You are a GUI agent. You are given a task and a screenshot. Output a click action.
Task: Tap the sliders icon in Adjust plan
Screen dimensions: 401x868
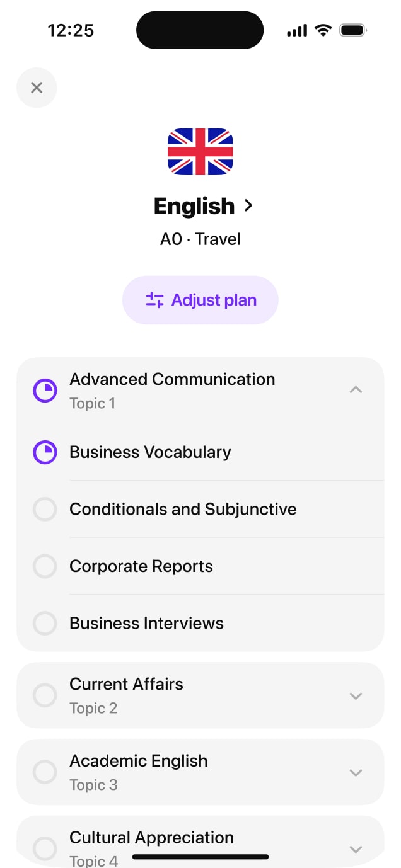click(154, 300)
